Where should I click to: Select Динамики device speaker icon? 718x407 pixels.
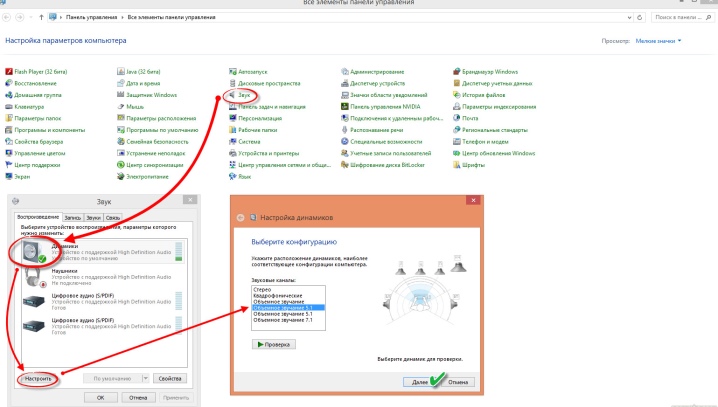(35, 252)
